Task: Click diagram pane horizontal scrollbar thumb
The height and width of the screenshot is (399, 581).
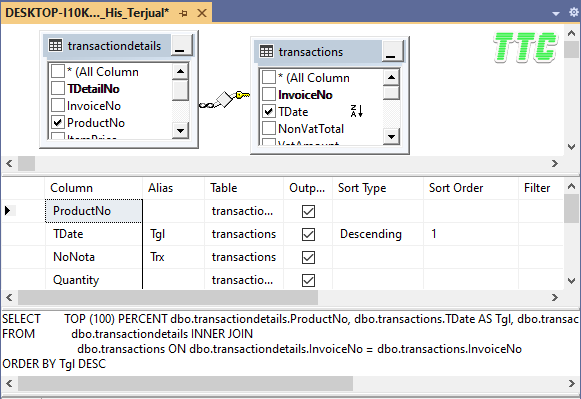Action: click(26, 163)
